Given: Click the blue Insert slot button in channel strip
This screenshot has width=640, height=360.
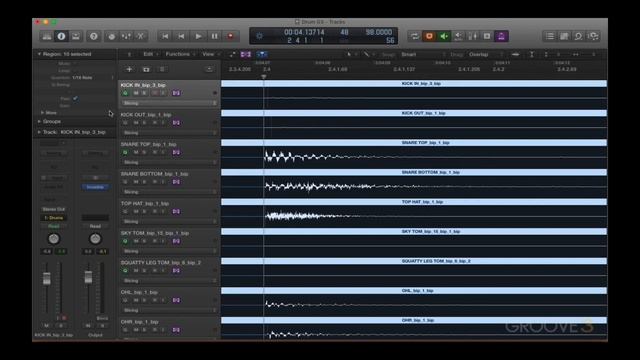Looking at the screenshot, I should coord(95,187).
